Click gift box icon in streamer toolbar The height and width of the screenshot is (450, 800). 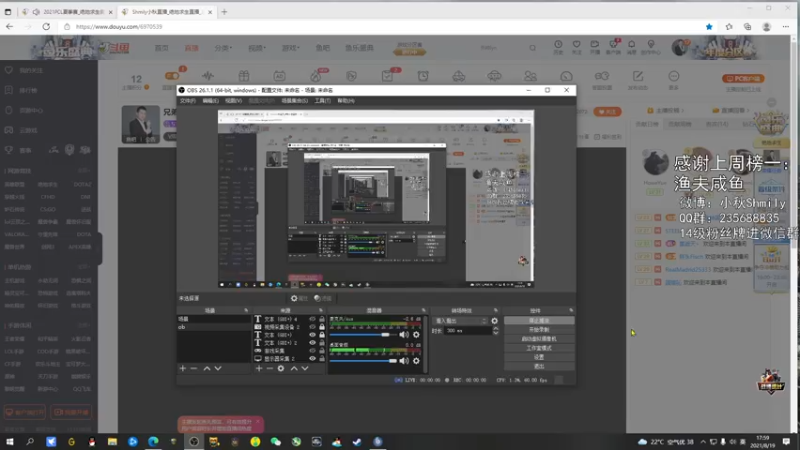point(244,76)
